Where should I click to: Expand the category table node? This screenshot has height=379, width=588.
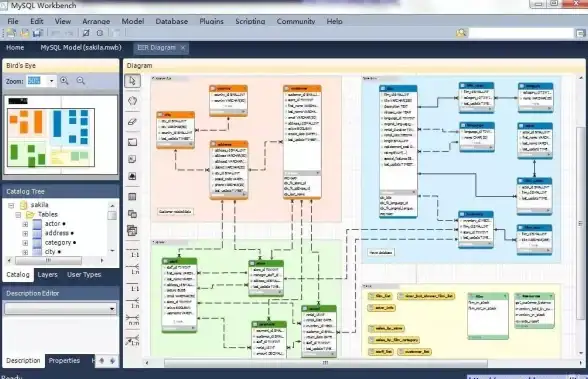point(25,243)
